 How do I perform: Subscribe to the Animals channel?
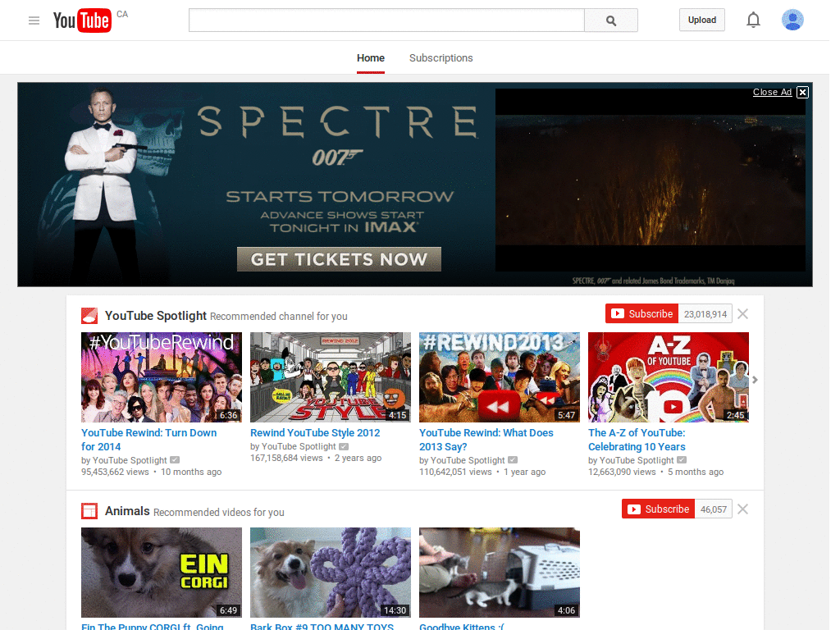[x=659, y=509]
